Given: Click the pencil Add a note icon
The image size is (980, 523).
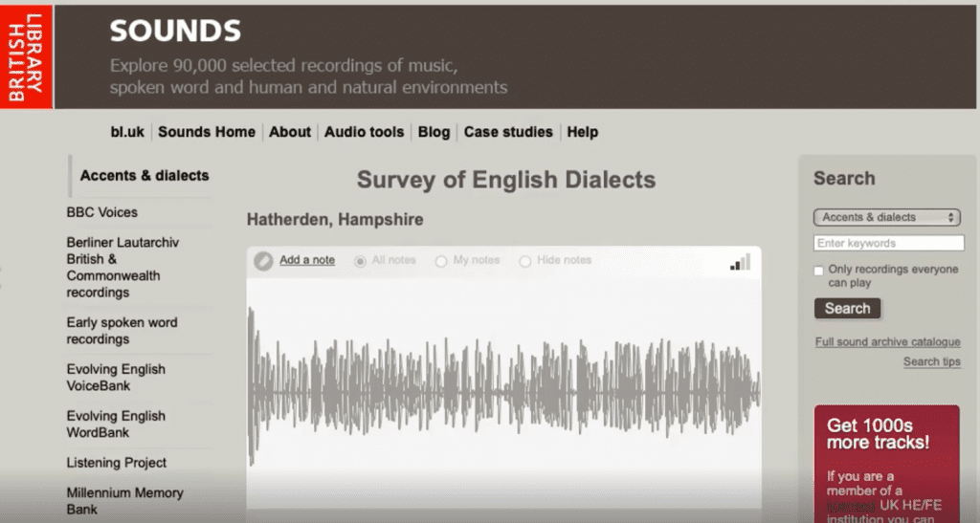Looking at the screenshot, I should tap(263, 260).
